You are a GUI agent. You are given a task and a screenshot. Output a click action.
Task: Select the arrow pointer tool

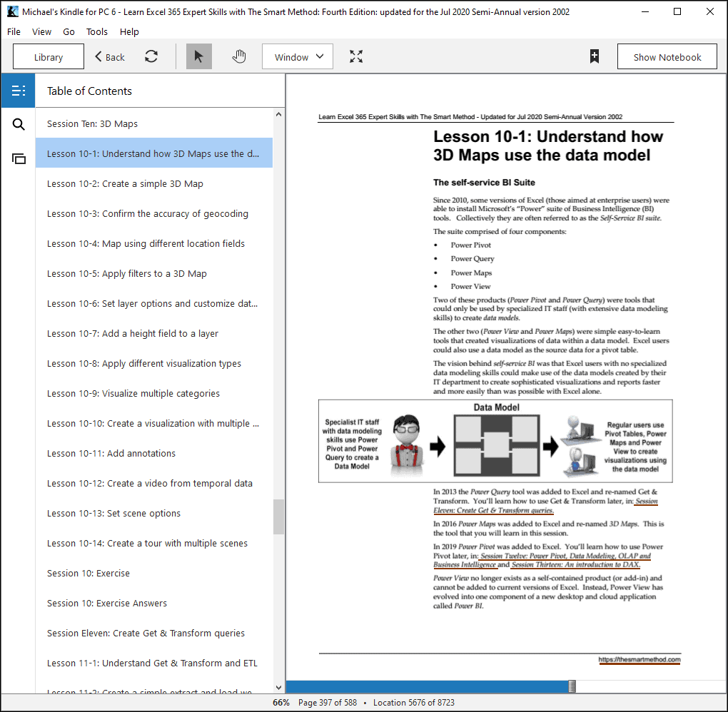click(x=198, y=56)
